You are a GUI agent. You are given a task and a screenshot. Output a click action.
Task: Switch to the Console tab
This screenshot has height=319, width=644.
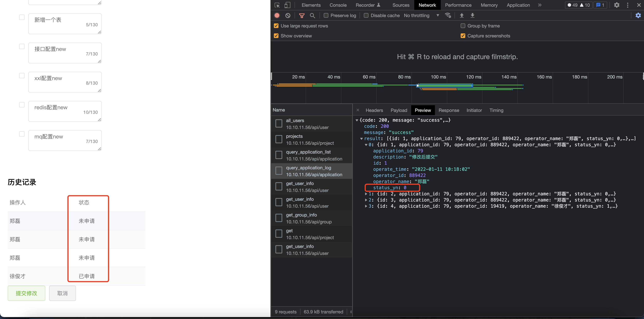pos(338,5)
